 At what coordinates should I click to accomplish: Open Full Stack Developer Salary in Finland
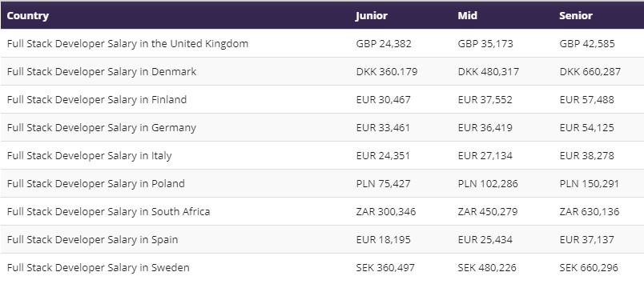[96, 100]
